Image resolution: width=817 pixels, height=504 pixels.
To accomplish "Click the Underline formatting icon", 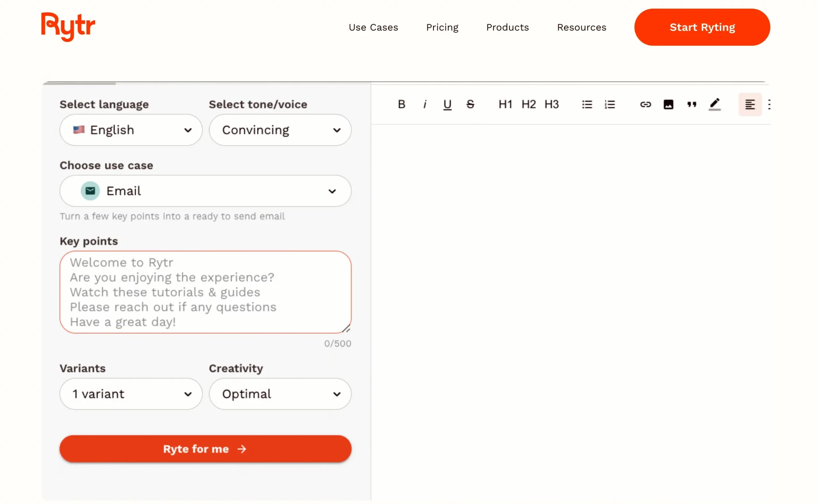I will pos(448,104).
